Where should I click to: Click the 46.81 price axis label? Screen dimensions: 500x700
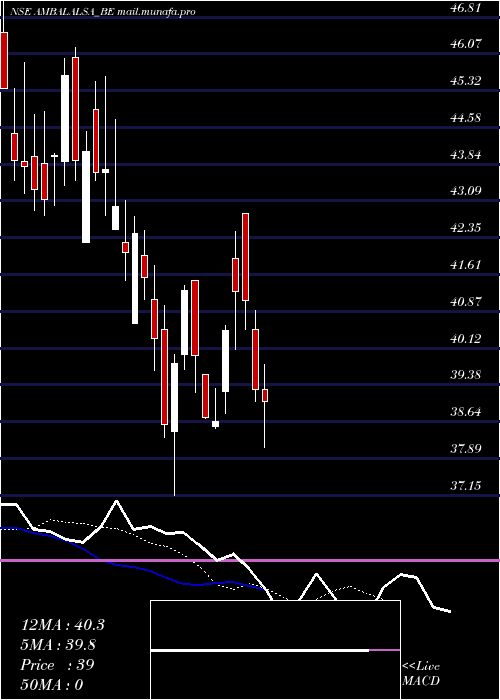point(466,7)
